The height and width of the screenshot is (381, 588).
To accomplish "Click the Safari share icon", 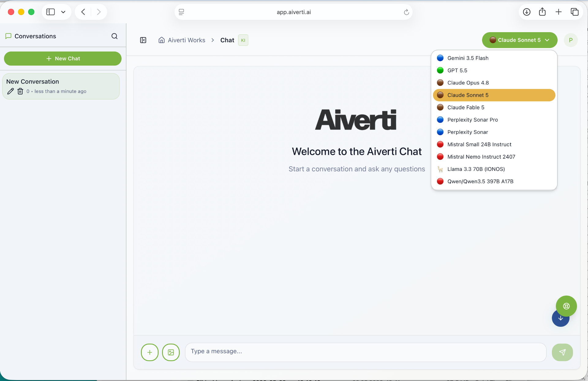I will pos(542,12).
